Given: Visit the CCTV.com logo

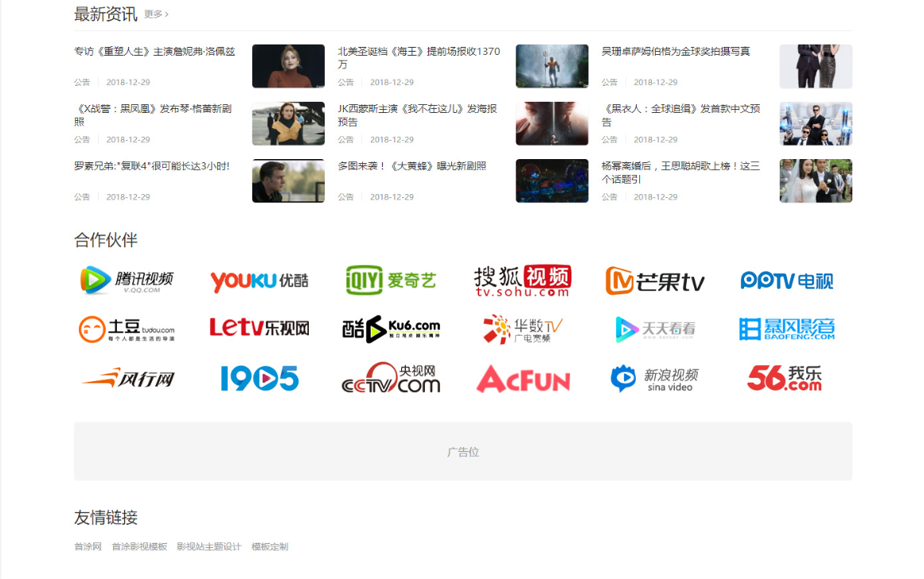Looking at the screenshot, I should 391,378.
